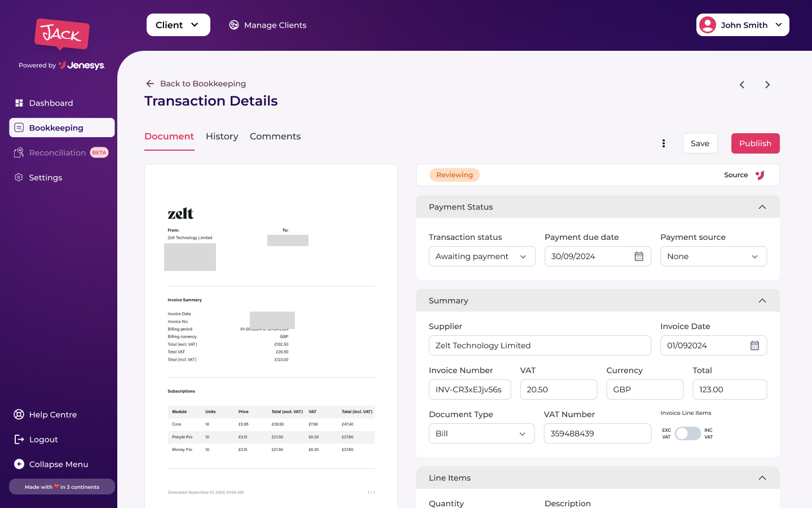The height and width of the screenshot is (508, 812).
Task: Click Back to Bookkeeping link
Action: 203,84
